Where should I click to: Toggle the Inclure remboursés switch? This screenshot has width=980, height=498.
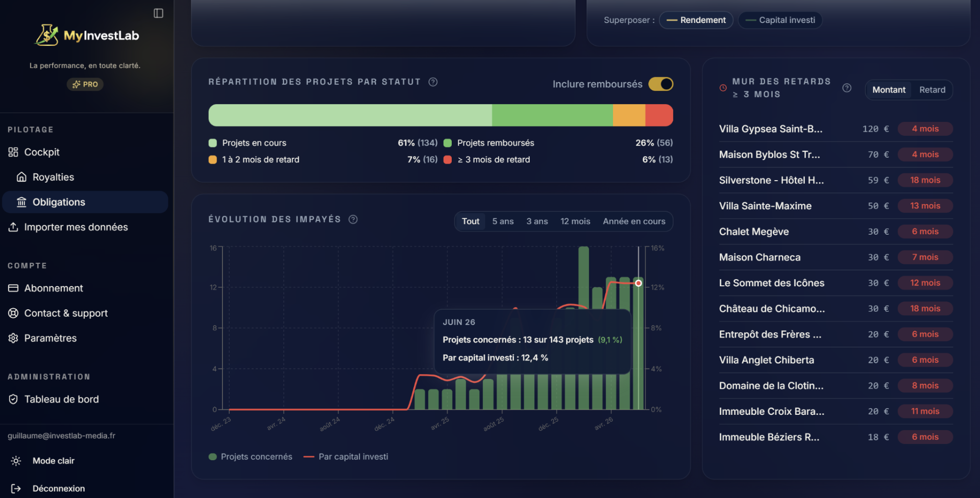(661, 84)
